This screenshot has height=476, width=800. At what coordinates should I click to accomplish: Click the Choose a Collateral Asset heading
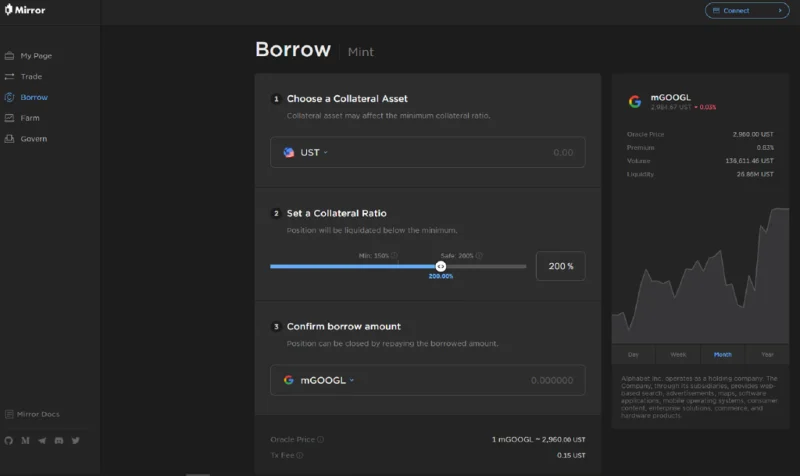click(x=347, y=98)
